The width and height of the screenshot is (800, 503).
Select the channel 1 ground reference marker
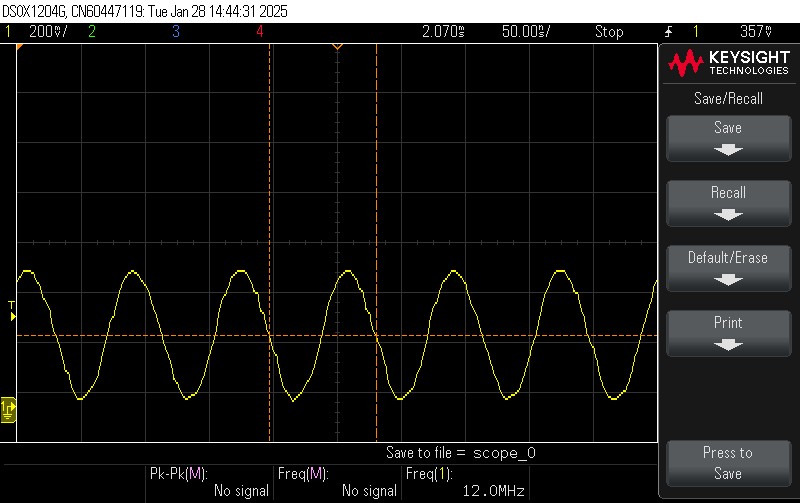coord(8,410)
